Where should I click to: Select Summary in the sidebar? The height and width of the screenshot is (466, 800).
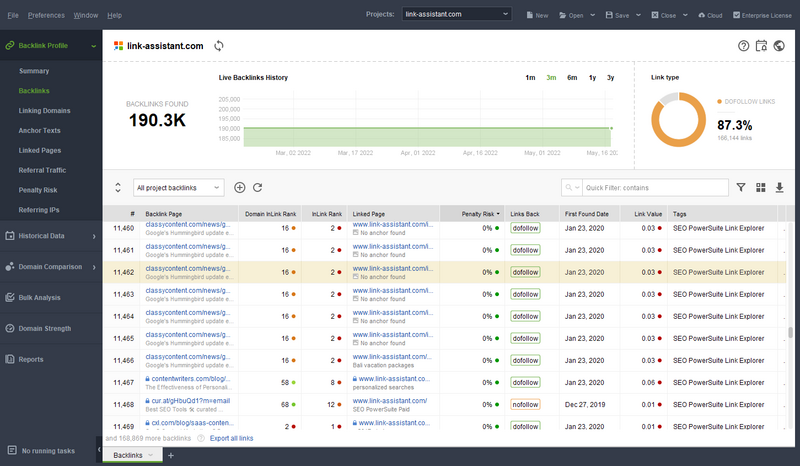(34, 71)
